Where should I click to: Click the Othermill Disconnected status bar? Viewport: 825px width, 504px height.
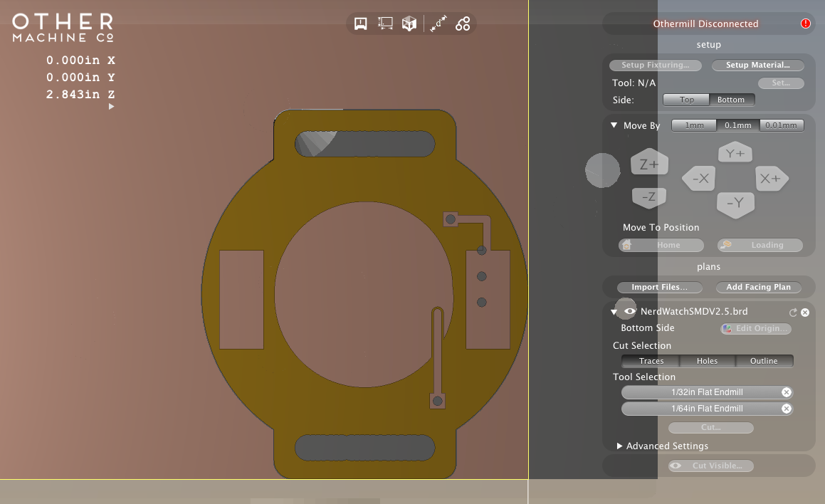click(x=708, y=23)
